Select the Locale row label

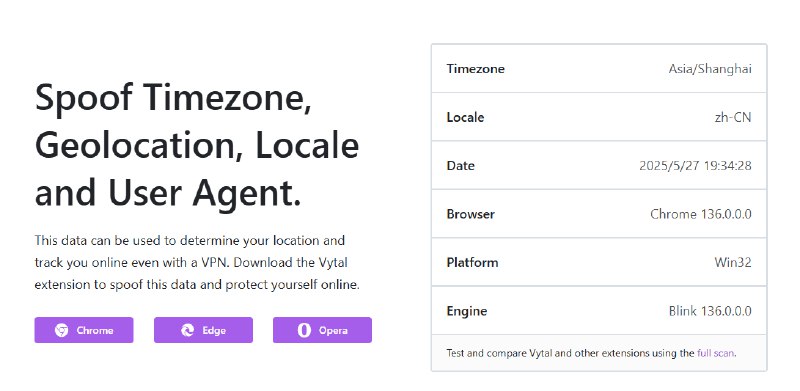[465, 117]
